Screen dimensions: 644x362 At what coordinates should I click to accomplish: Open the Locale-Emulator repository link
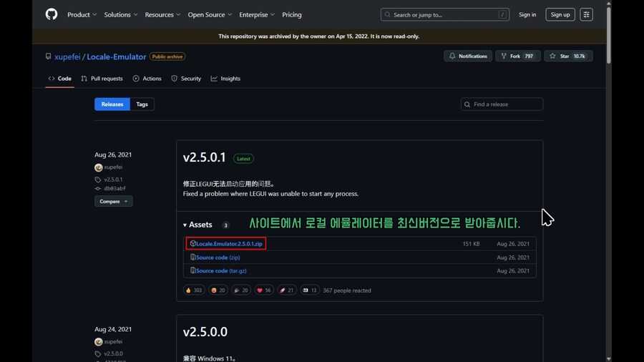pyautogui.click(x=116, y=57)
